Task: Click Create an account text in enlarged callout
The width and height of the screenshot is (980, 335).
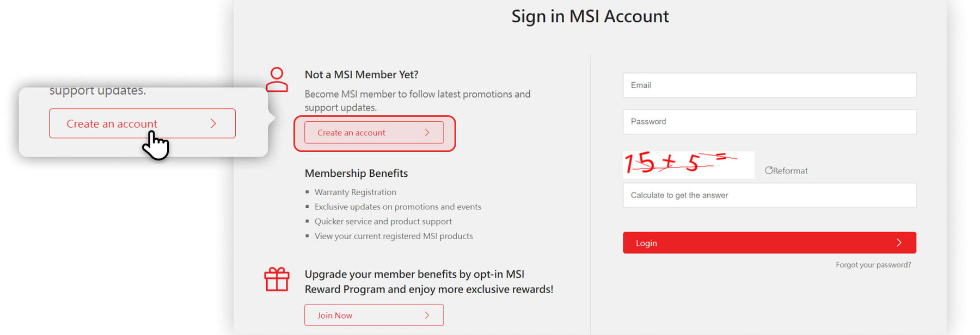Action: point(112,124)
